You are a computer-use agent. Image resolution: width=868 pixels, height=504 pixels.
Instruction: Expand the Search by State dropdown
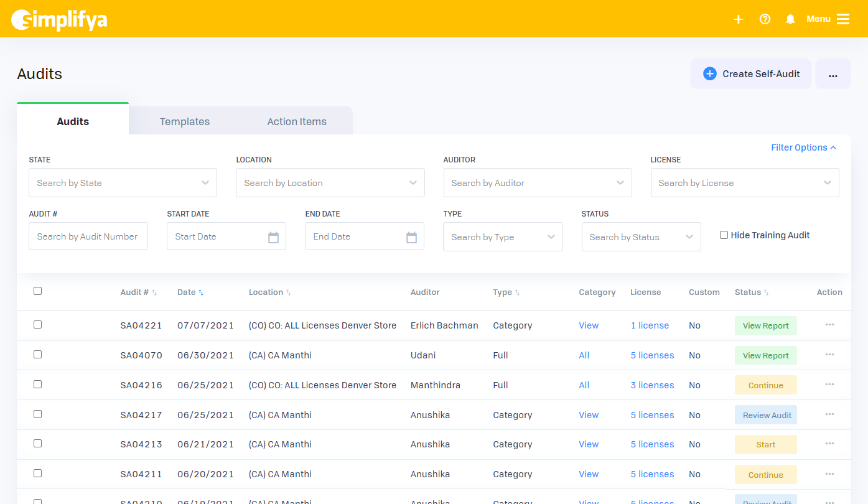tap(123, 183)
